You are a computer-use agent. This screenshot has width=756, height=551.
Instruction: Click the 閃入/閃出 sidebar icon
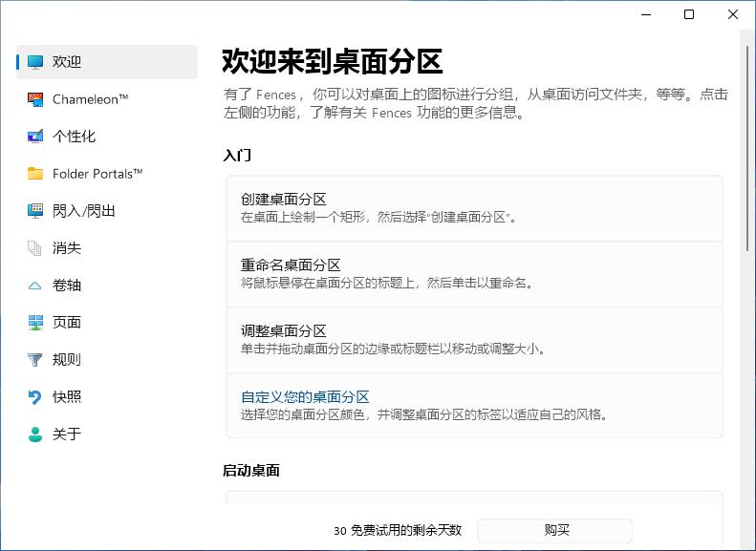pyautogui.click(x=35, y=211)
